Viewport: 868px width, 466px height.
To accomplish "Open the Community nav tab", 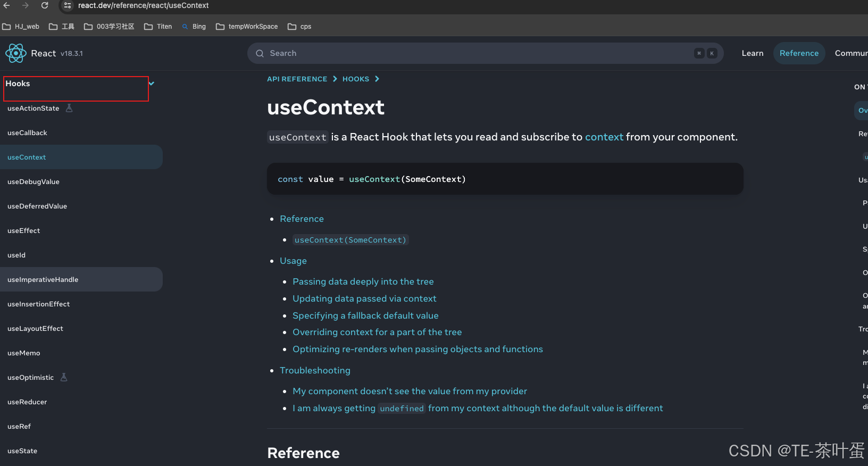I will [x=851, y=53].
